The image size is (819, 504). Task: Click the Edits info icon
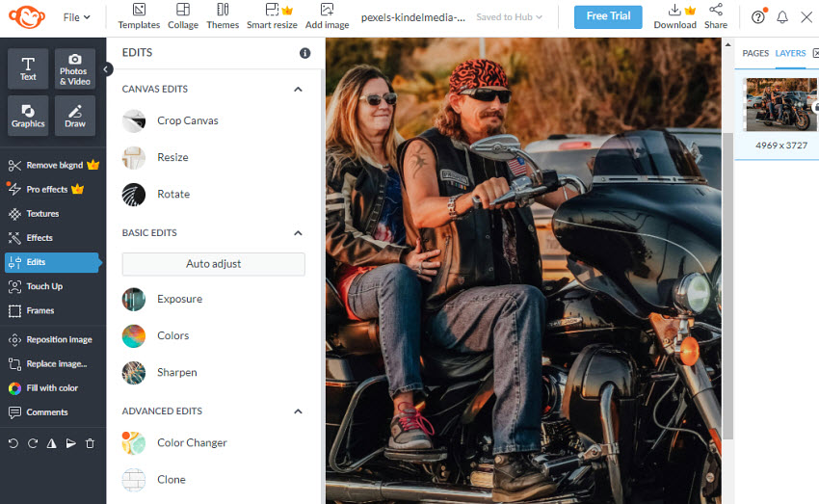pos(305,53)
